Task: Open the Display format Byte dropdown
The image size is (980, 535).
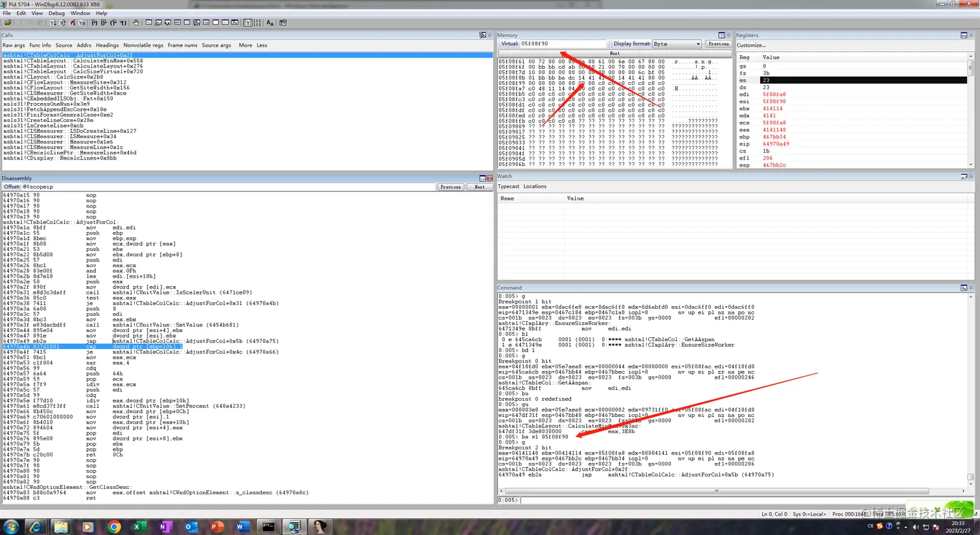Action: point(677,44)
